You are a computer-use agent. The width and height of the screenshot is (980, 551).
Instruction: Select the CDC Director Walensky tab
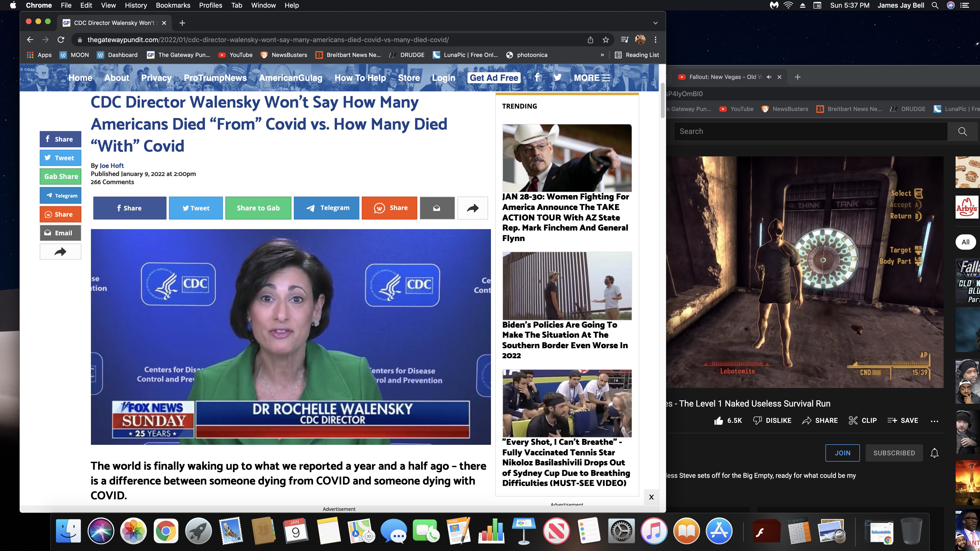coord(114,23)
